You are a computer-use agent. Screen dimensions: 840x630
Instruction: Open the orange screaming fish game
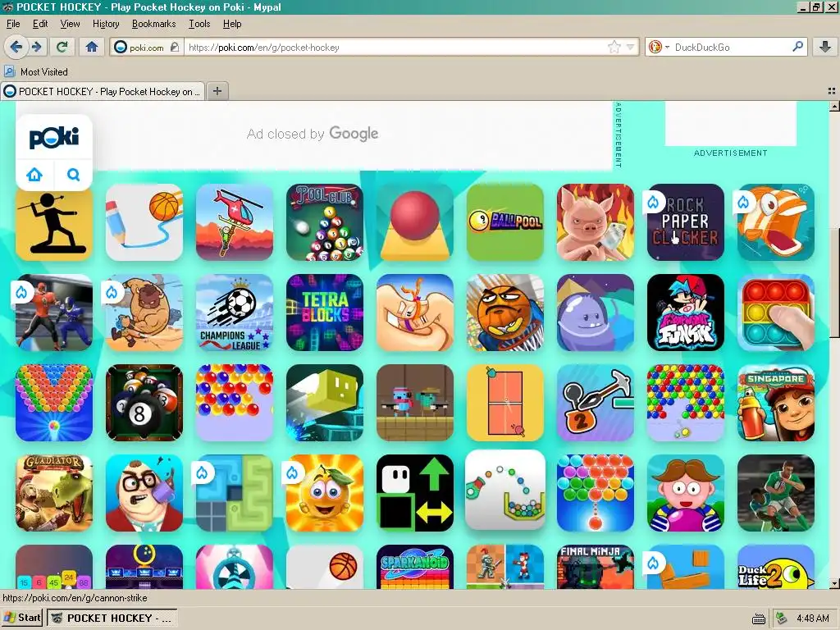776,222
